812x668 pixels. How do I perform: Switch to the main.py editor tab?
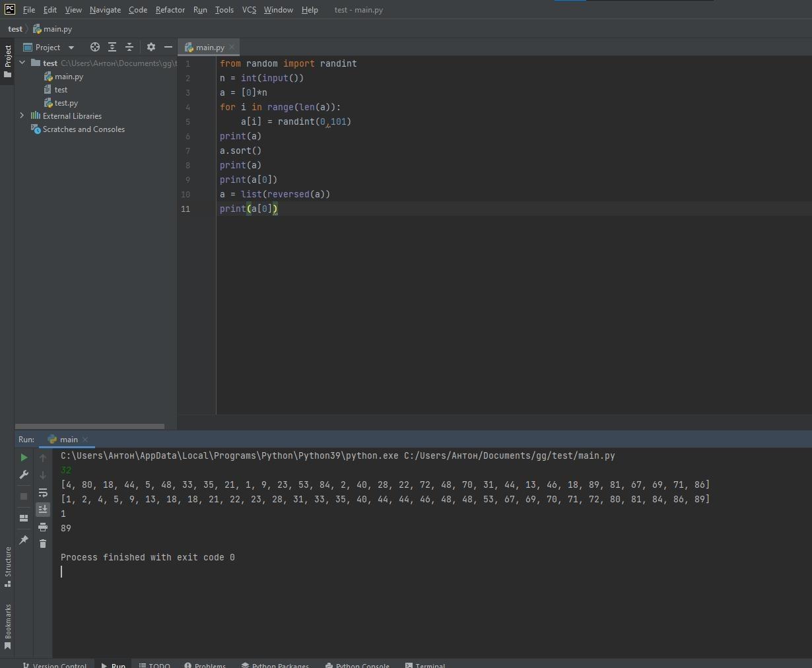coord(209,47)
